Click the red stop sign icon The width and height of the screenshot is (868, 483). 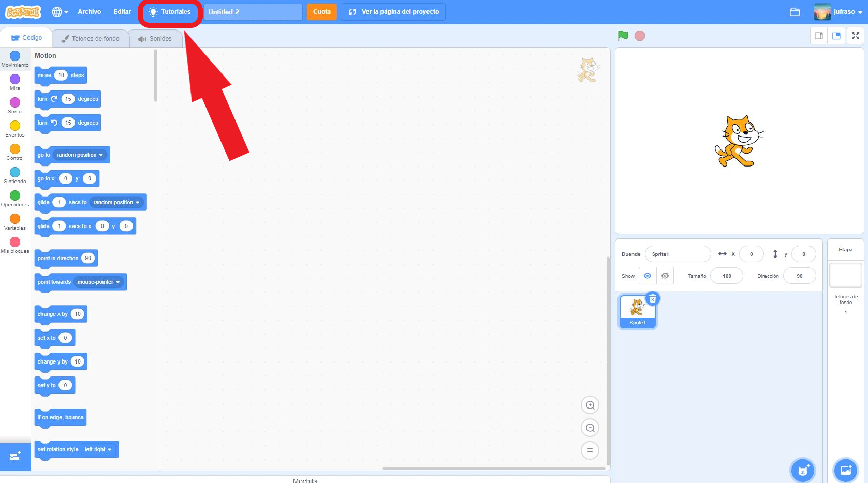pos(640,35)
